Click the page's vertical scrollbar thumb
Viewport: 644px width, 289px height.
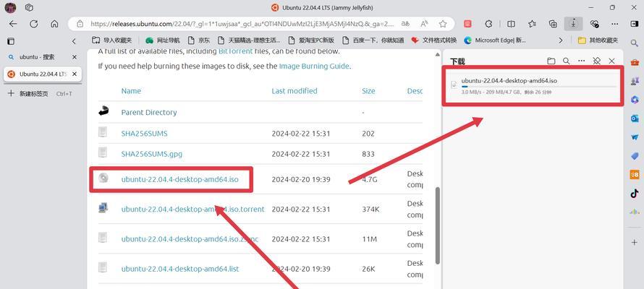[x=437, y=225]
